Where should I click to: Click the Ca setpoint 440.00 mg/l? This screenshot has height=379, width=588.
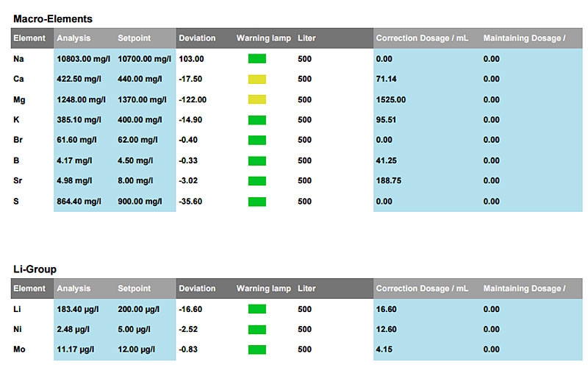click(x=140, y=79)
